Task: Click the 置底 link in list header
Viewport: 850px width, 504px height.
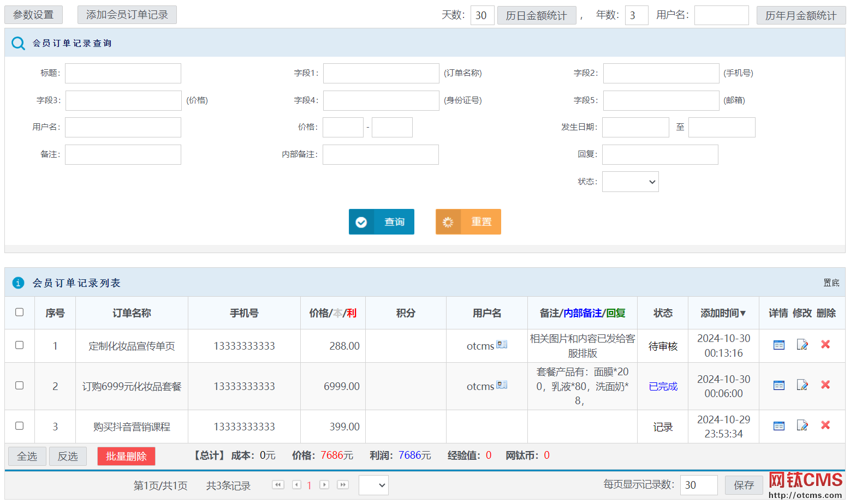Action: pyautogui.click(x=831, y=283)
